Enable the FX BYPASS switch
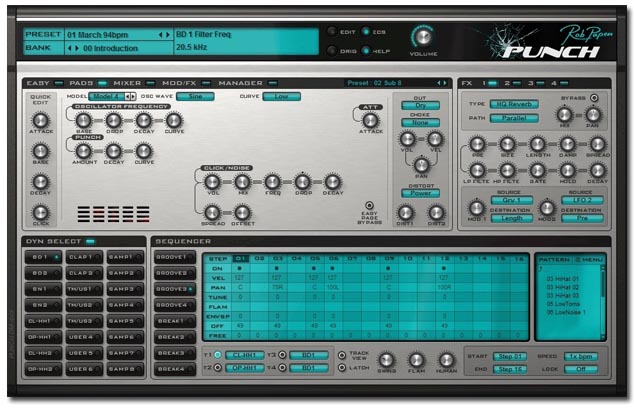The width and height of the screenshot is (634, 408). (594, 97)
